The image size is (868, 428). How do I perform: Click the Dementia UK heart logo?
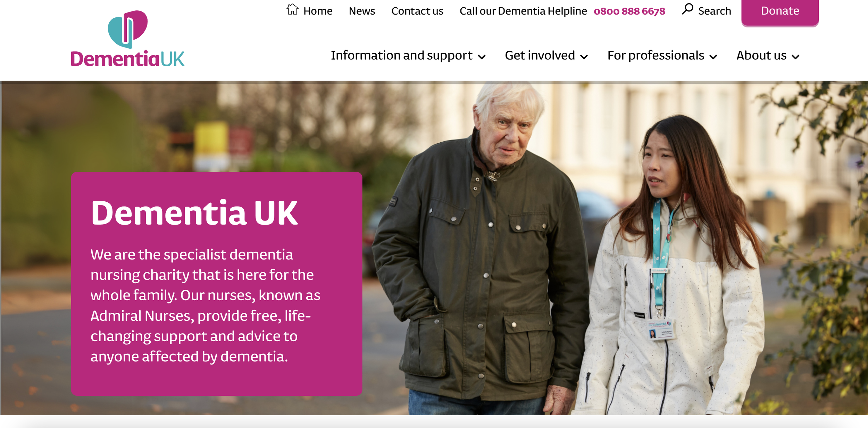pyautogui.click(x=128, y=29)
